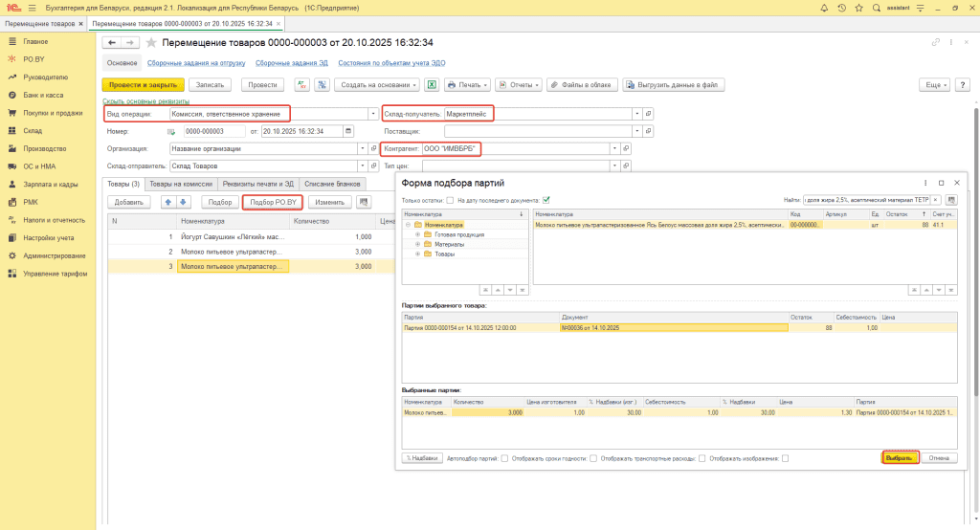980x530 pixels.
Task: Enable 'Автоподбор партий' checkbox
Action: pos(505,458)
